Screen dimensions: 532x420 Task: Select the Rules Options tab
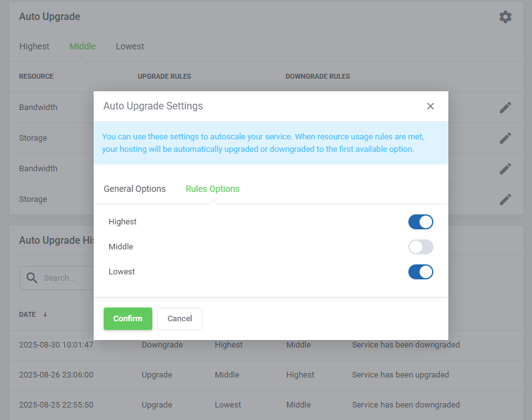212,188
